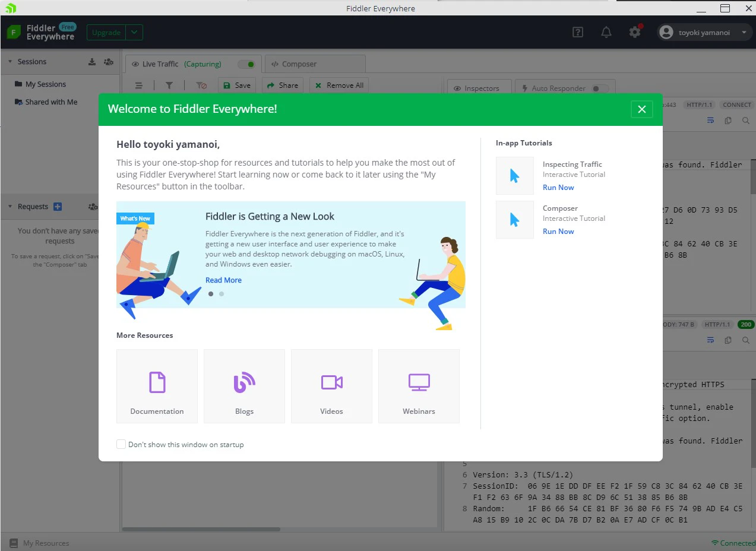Click the copy icon in the request inspector

click(x=728, y=121)
